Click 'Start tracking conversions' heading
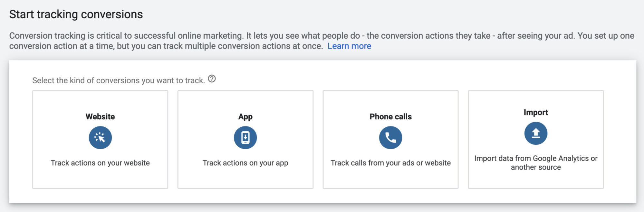Image resolution: width=644 pixels, height=212 pixels. coord(76,14)
